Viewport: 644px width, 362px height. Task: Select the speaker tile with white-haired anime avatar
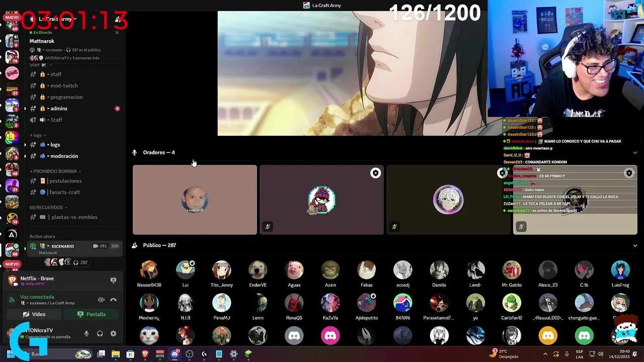[x=448, y=200]
